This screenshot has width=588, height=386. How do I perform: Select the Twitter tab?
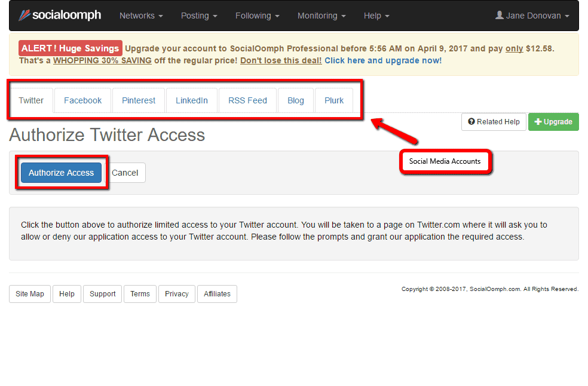point(31,100)
